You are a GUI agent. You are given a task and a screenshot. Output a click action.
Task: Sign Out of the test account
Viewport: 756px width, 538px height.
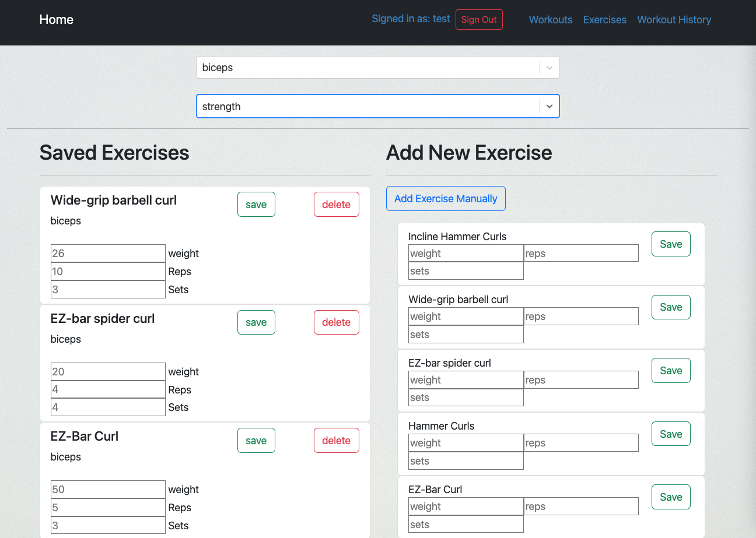pos(479,19)
